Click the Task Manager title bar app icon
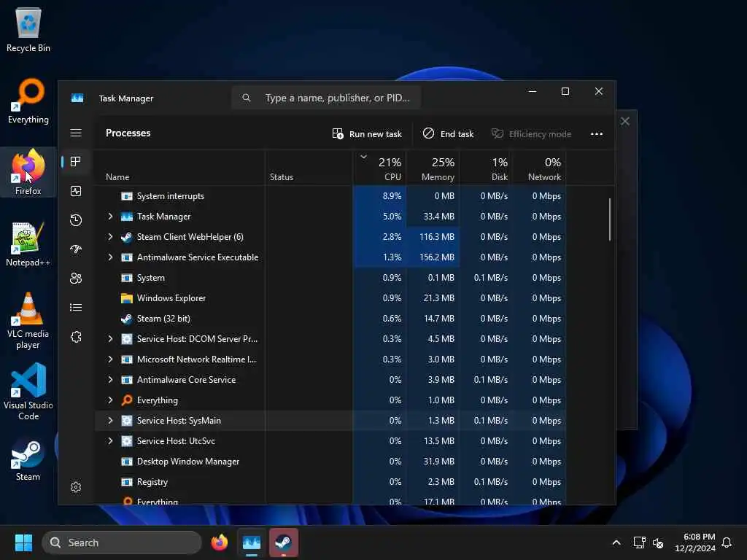The width and height of the screenshot is (747, 560). 77,98
